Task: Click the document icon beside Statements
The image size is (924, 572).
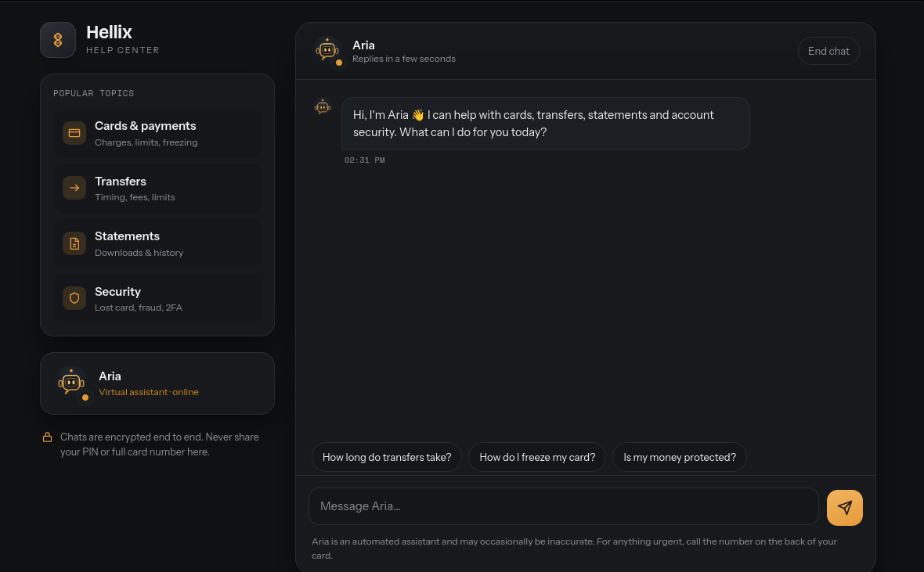Action: pos(74,243)
